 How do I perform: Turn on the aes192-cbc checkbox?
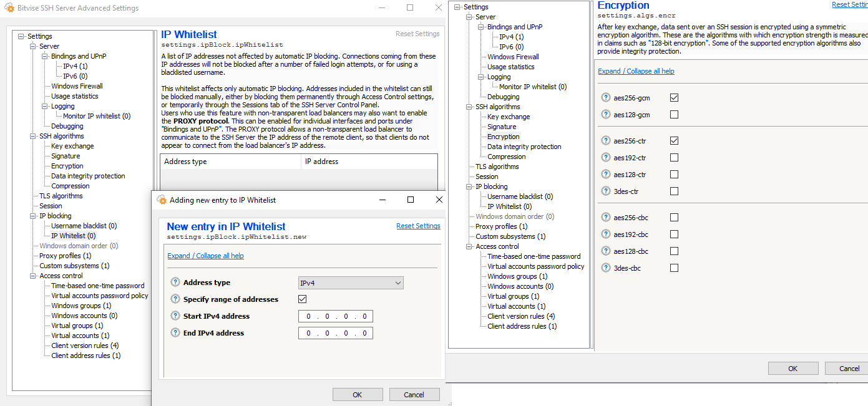pos(674,234)
